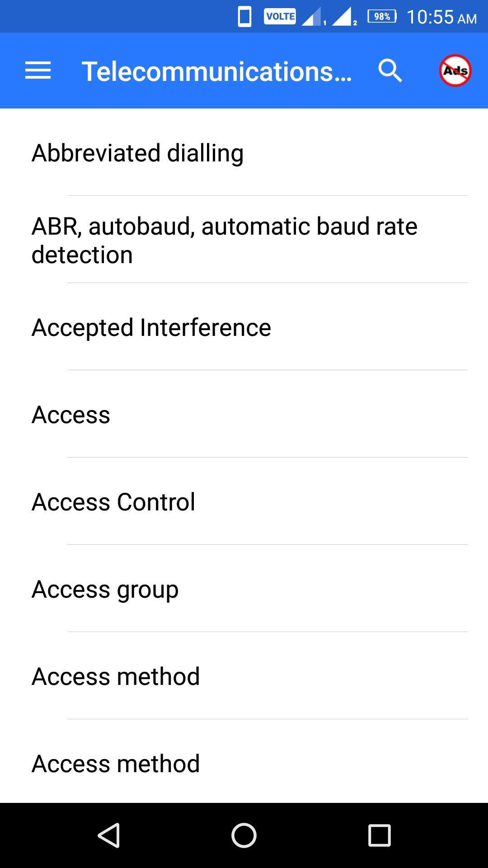Open ABR, autobaud, automatic baud rate detection

244,240
